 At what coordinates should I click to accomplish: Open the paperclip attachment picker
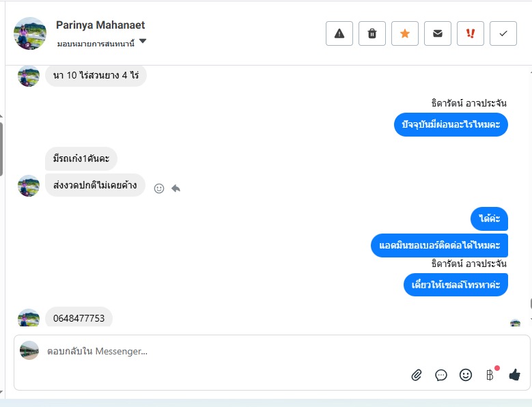(x=417, y=375)
